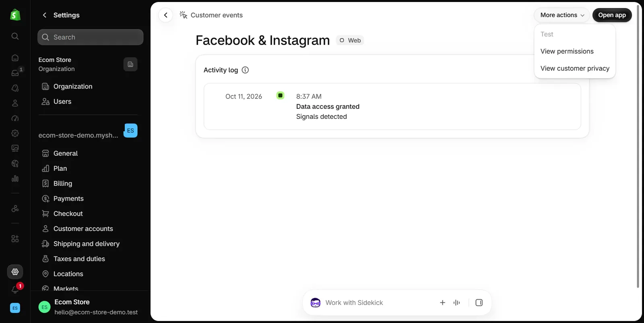Screen dimensions: 644x323
Task: Open the sales channels icon in left rail
Action: [x=15, y=209]
